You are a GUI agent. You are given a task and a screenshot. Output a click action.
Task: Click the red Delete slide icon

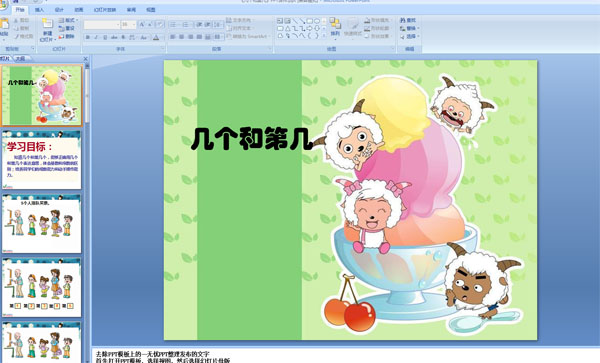pyautogui.click(x=61, y=36)
